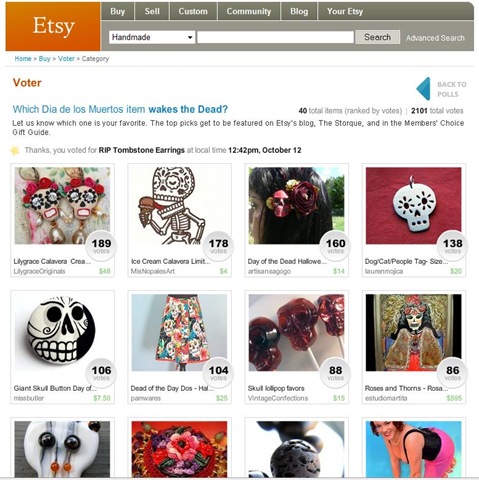Open the Your Etsy tab
This screenshot has width=479, height=480.
345,11
